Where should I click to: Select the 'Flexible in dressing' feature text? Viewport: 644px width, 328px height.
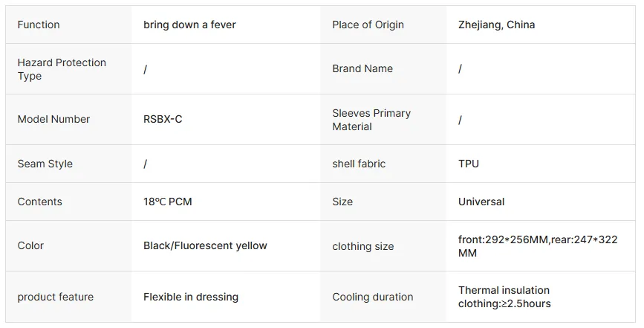pyautogui.click(x=191, y=297)
